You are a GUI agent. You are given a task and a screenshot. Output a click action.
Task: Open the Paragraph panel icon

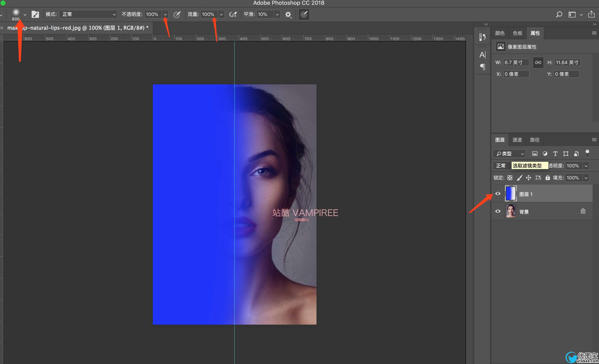[483, 67]
